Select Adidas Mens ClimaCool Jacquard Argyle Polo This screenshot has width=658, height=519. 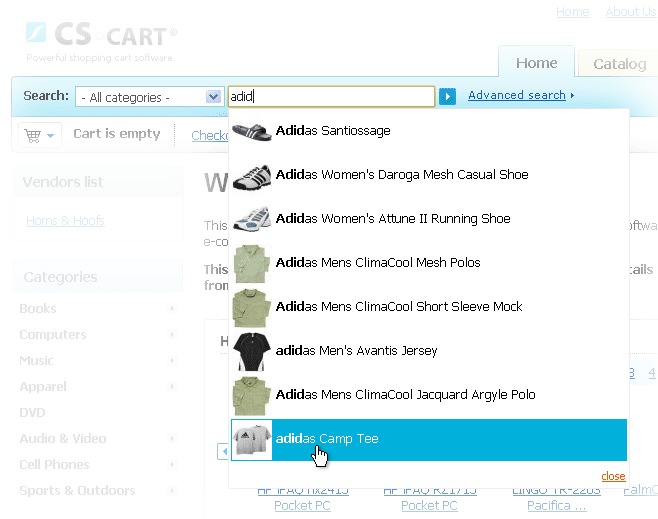pos(429,395)
